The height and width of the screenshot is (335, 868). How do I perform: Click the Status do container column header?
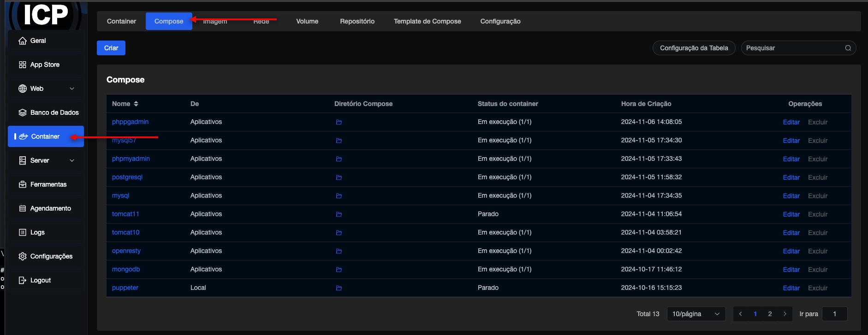coord(508,104)
